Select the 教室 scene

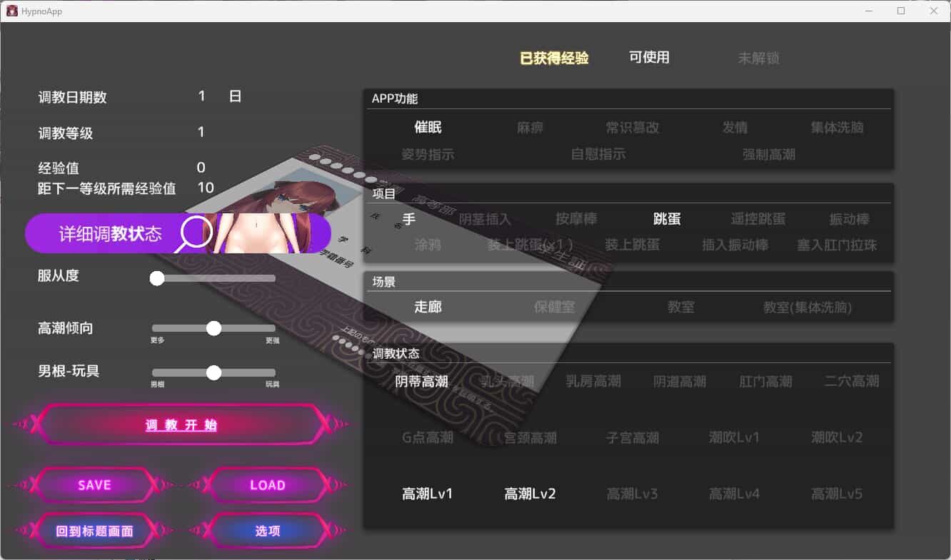(680, 307)
